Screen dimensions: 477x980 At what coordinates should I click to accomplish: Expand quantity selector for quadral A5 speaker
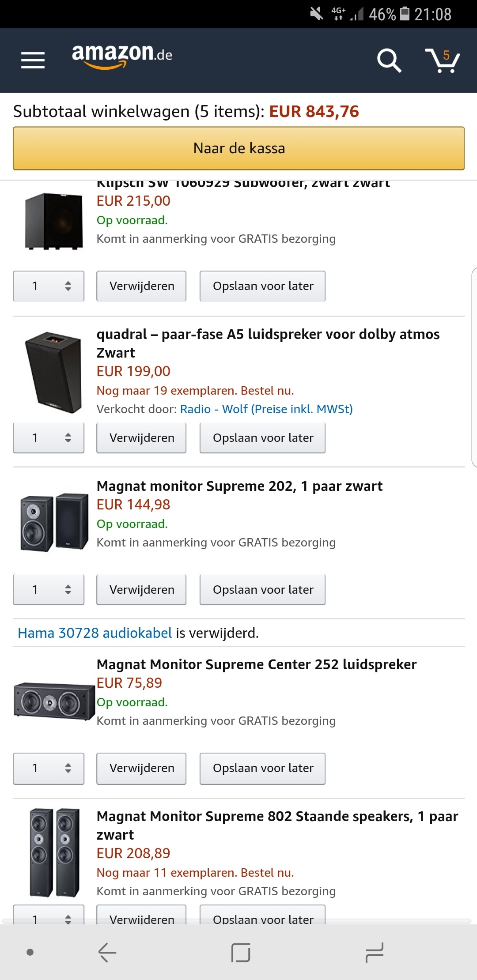(49, 438)
